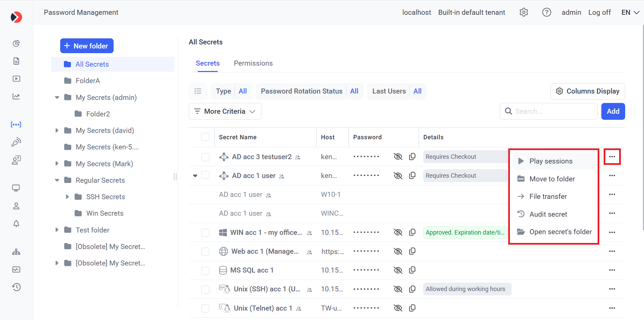Click the list view toggle icon
The height and width of the screenshot is (320, 644).
click(198, 91)
